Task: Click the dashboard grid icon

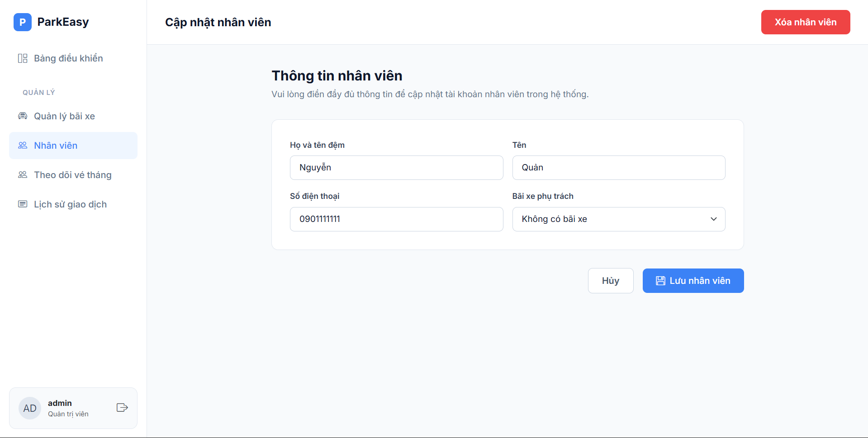Action: (x=23, y=58)
